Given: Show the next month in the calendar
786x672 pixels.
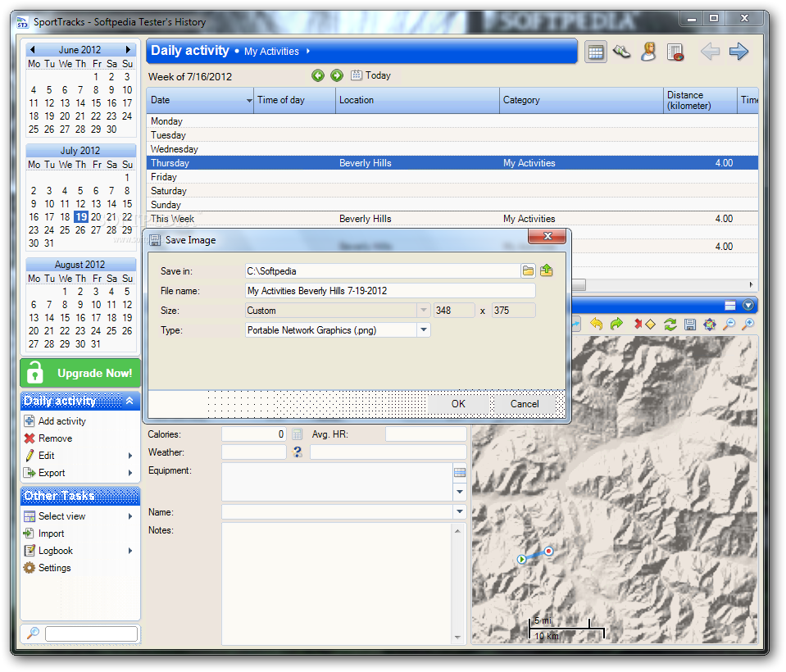Looking at the screenshot, I should [129, 49].
